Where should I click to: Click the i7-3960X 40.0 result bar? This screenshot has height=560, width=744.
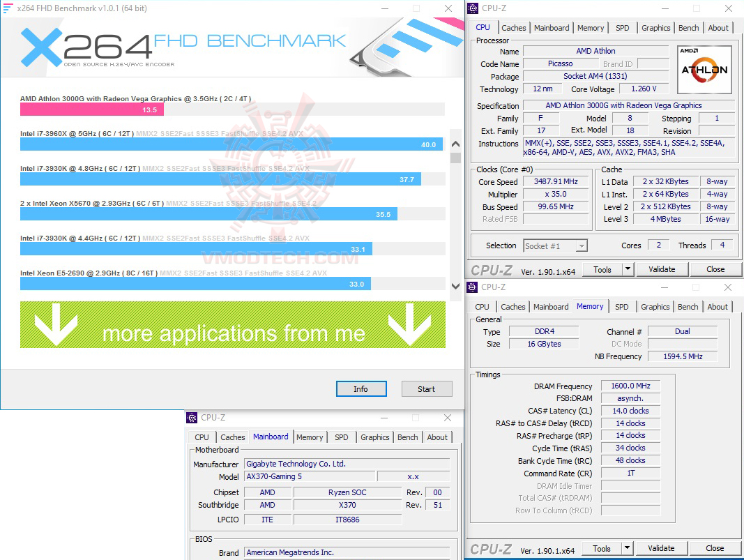point(231,144)
